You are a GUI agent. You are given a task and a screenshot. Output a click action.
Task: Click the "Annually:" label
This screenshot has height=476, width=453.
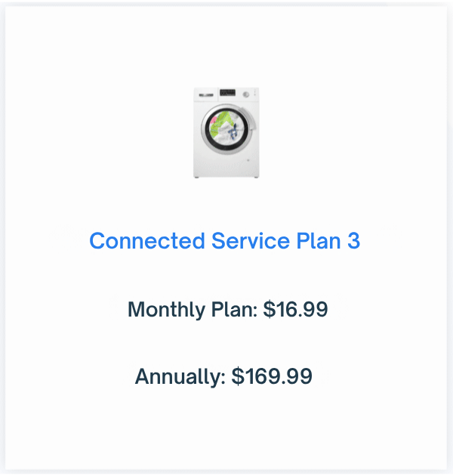pyautogui.click(x=180, y=377)
